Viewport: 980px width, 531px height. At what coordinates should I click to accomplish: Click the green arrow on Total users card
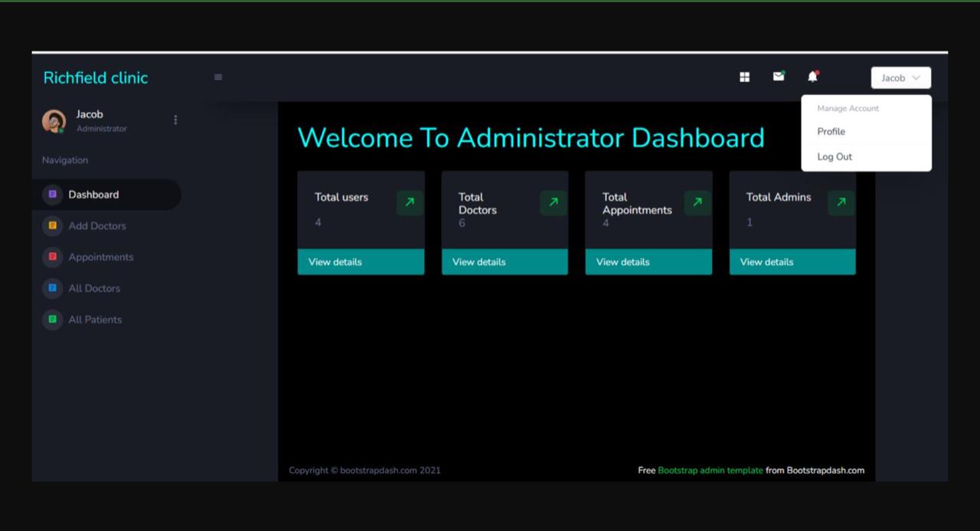(409, 202)
